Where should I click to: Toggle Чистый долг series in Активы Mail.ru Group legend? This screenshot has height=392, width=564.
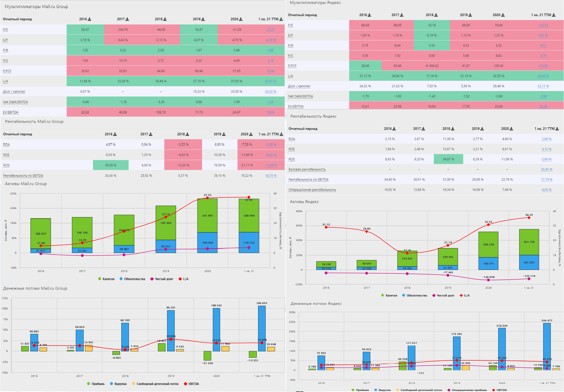(162, 279)
